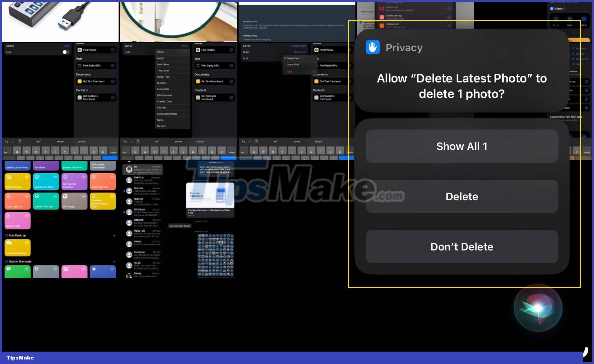Tap the Find Photos action icon
This screenshot has height=364, width=594.
click(80, 50)
